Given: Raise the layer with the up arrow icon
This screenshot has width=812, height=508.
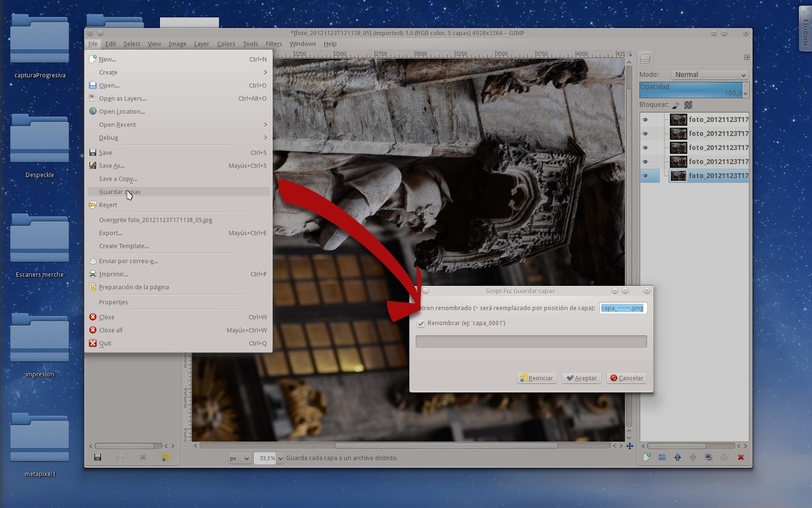Looking at the screenshot, I should pos(678,457).
